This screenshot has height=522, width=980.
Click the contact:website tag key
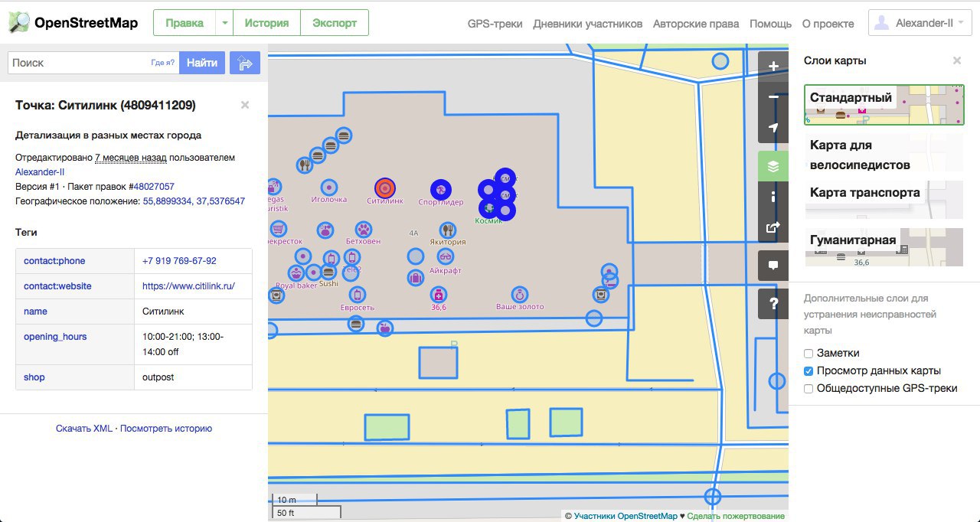point(57,286)
